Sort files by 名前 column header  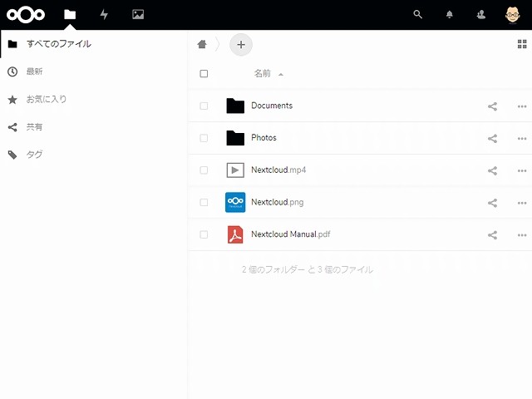pos(263,74)
